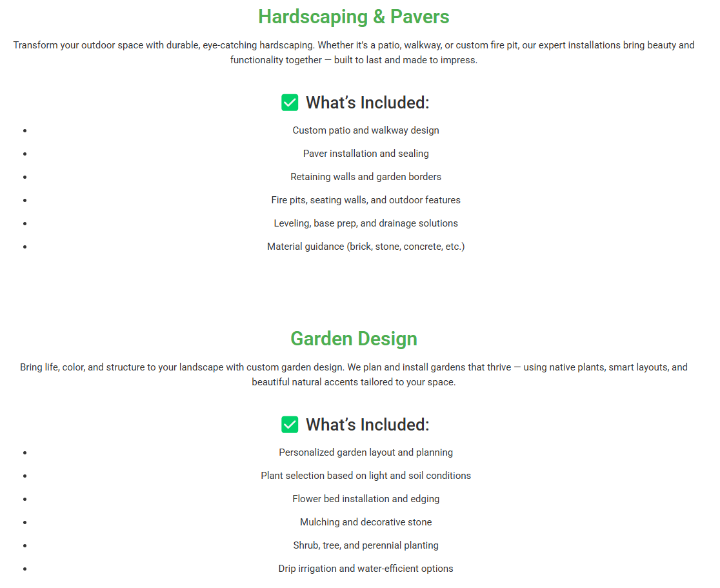Click the second What's Included heading text

pos(367,425)
